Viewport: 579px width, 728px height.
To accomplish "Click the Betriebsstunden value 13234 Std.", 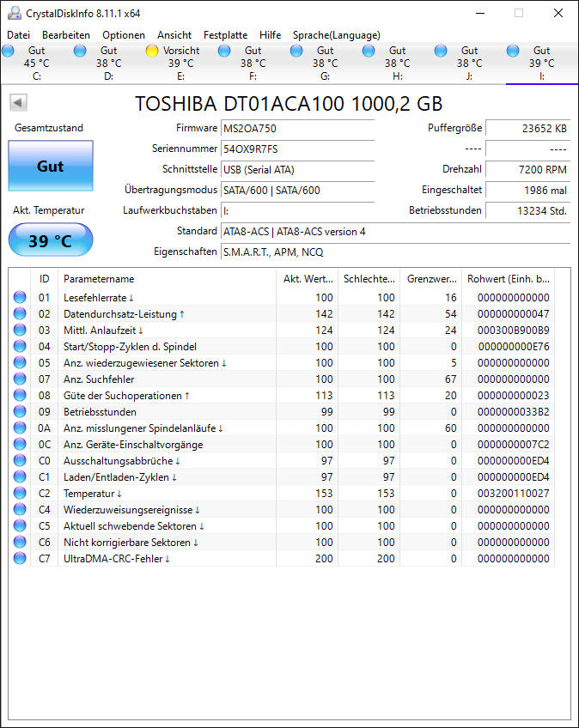I will tap(527, 211).
